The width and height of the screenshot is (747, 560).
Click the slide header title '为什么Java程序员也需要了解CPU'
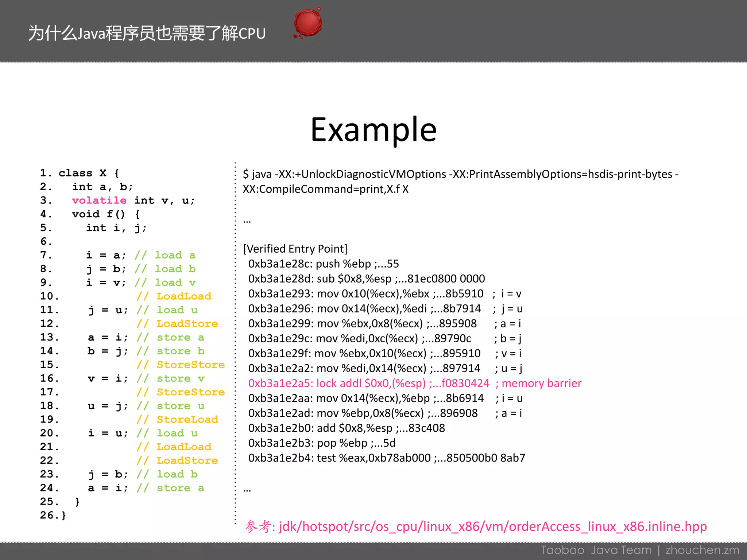pos(147,33)
